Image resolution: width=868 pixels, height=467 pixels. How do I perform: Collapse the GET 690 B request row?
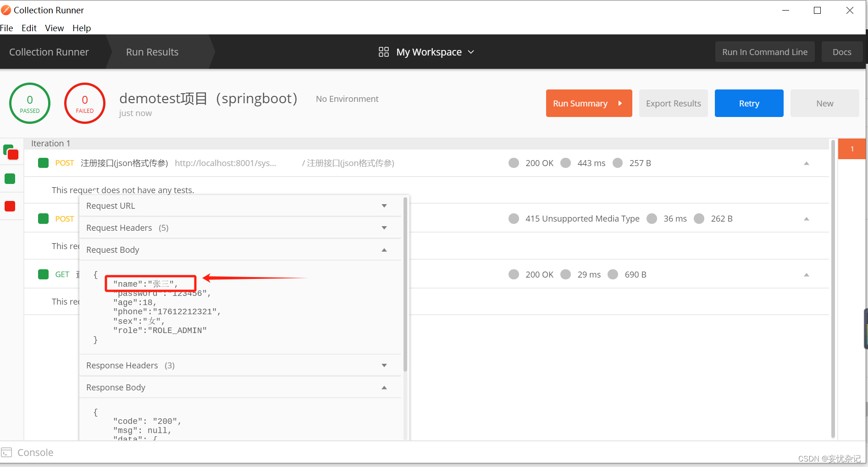(x=807, y=275)
